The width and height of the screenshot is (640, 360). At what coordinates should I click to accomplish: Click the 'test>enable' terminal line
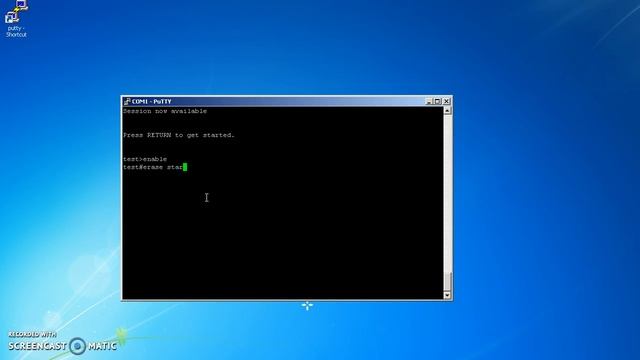tap(145, 159)
